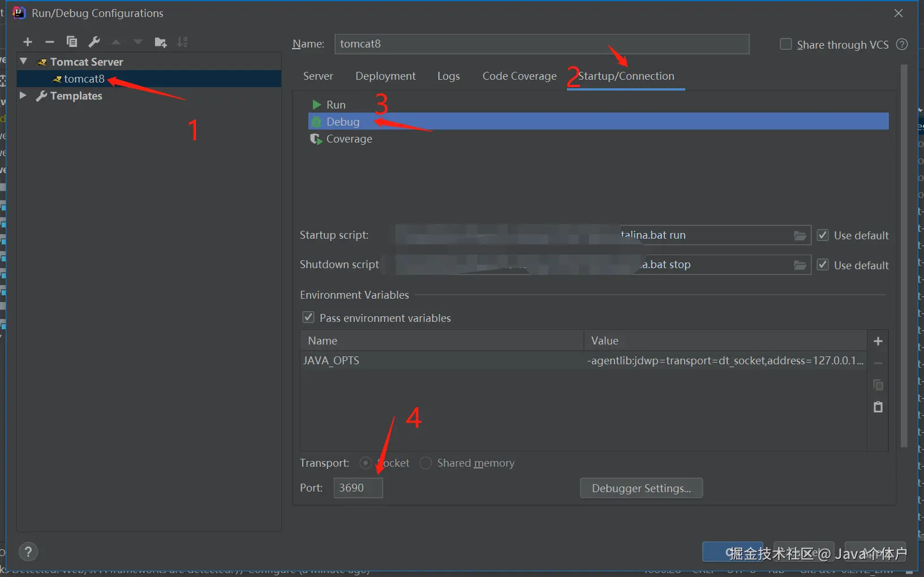
Task: Add a new environment variable
Action: click(878, 341)
